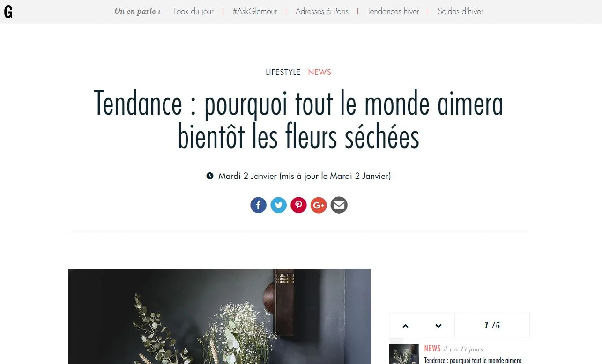
Task: Open the Soldes d'hiver topic
Action: [x=461, y=11]
